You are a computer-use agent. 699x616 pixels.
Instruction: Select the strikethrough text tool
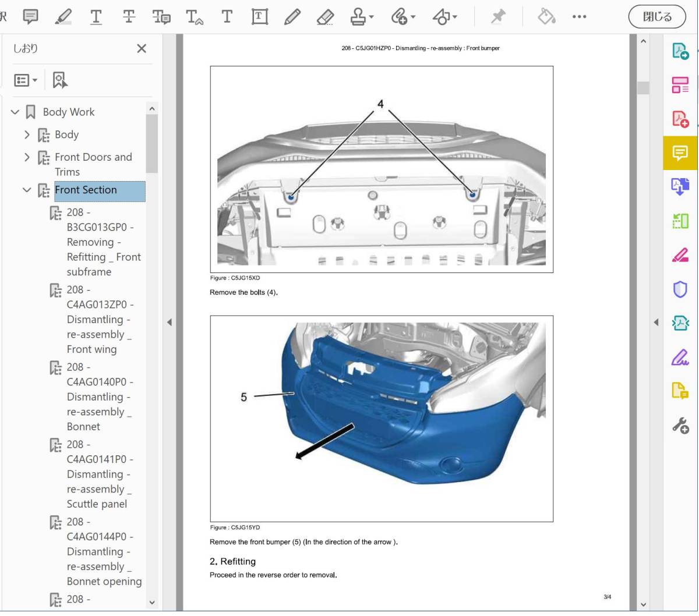click(129, 16)
